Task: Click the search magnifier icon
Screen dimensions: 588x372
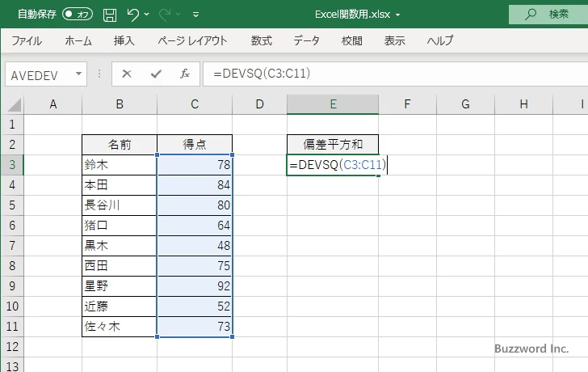Action: coord(530,15)
